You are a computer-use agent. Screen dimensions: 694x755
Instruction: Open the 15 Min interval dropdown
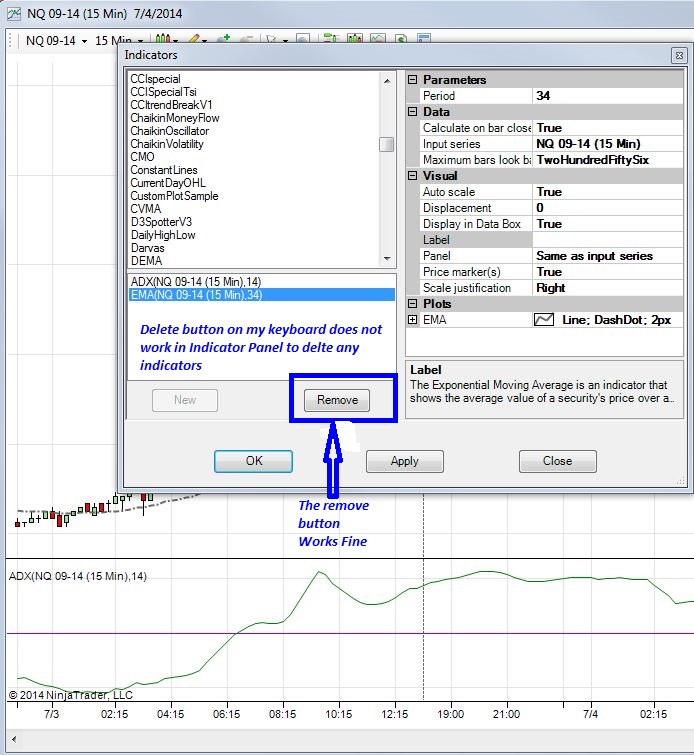[119, 40]
